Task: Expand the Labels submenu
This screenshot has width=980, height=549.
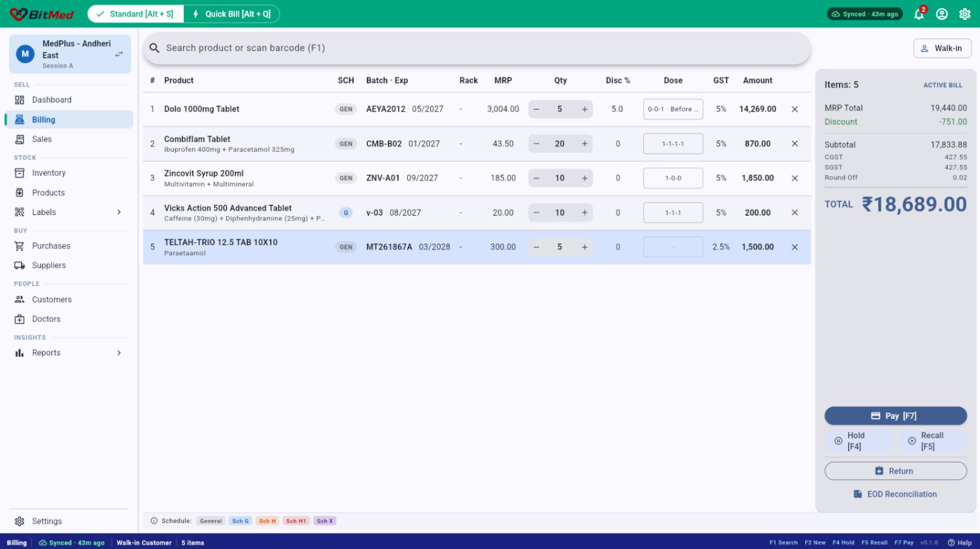Action: (x=119, y=212)
